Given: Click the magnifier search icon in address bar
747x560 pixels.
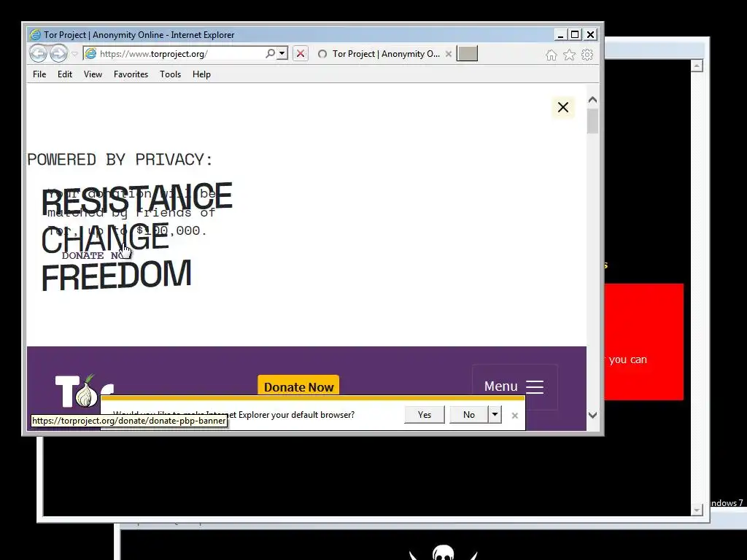Looking at the screenshot, I should tap(270, 53).
